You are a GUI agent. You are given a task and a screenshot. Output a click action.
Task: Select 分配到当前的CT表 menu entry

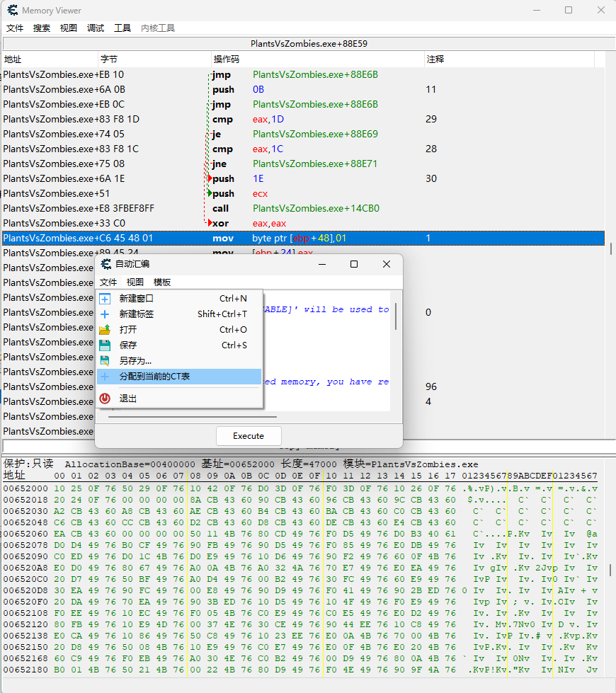tap(154, 377)
